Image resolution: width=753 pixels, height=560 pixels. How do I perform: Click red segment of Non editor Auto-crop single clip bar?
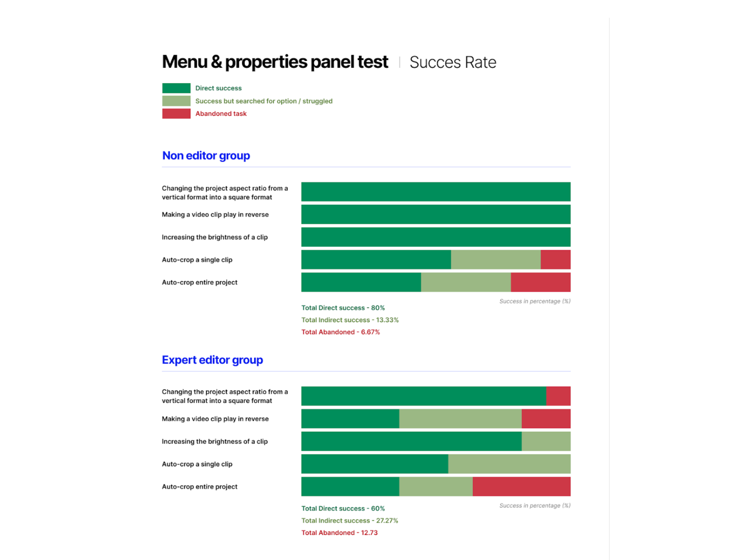pos(555,260)
